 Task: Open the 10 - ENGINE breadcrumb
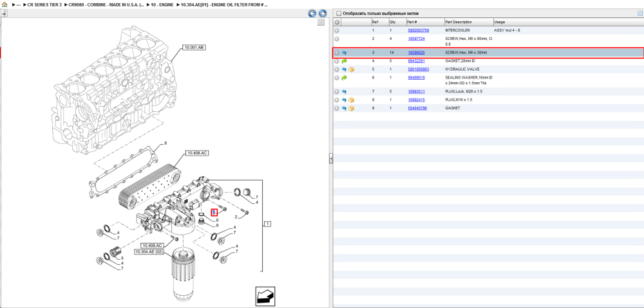pyautogui.click(x=161, y=5)
